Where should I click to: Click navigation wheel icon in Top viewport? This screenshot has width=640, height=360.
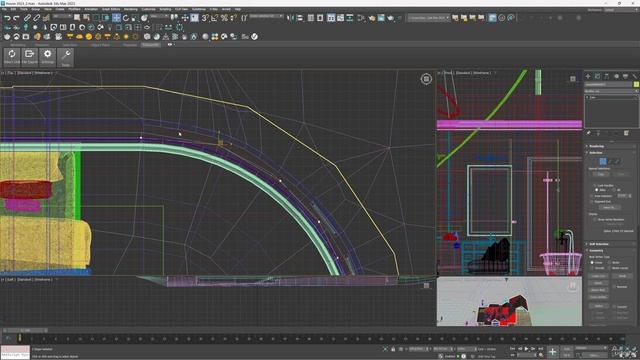426,79
